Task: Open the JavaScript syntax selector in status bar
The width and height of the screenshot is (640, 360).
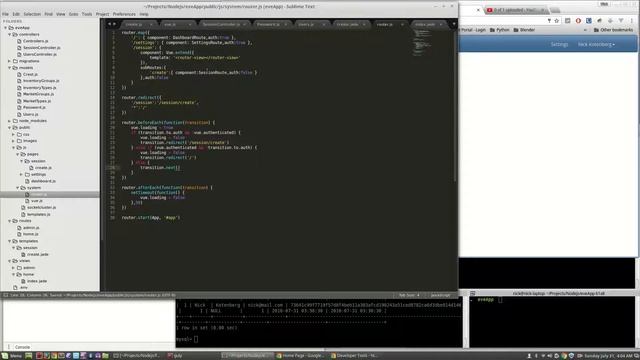Action: point(440,295)
